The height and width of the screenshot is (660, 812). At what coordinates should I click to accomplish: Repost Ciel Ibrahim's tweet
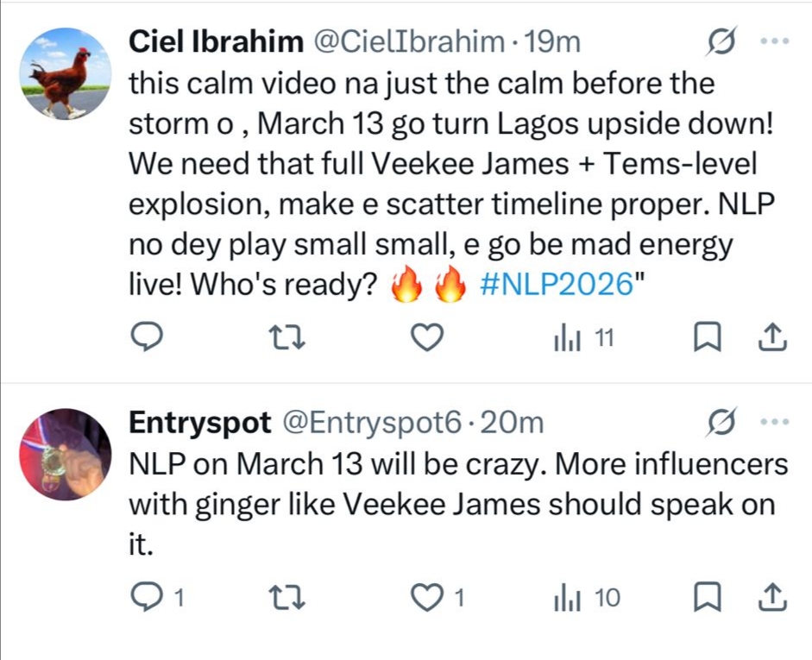click(286, 339)
